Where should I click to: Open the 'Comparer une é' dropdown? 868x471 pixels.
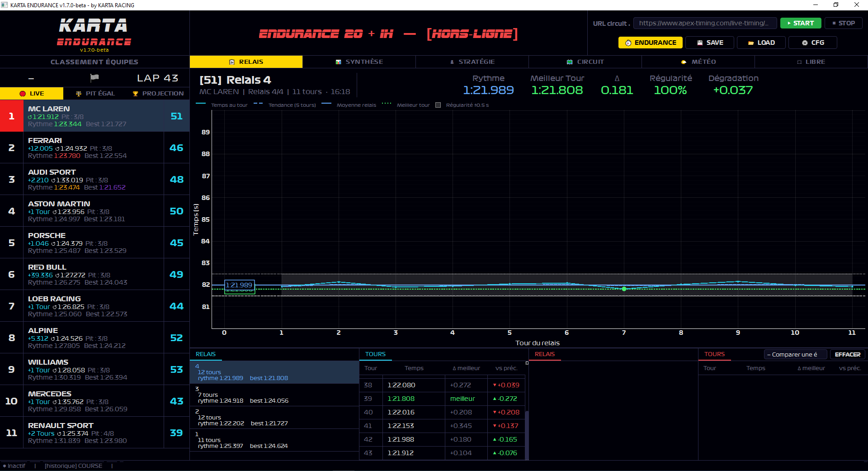coord(796,355)
